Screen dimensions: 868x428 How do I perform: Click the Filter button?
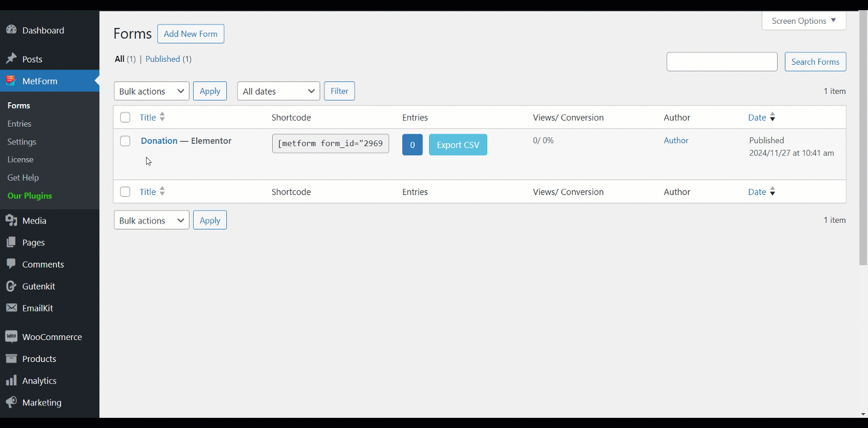pyautogui.click(x=339, y=91)
